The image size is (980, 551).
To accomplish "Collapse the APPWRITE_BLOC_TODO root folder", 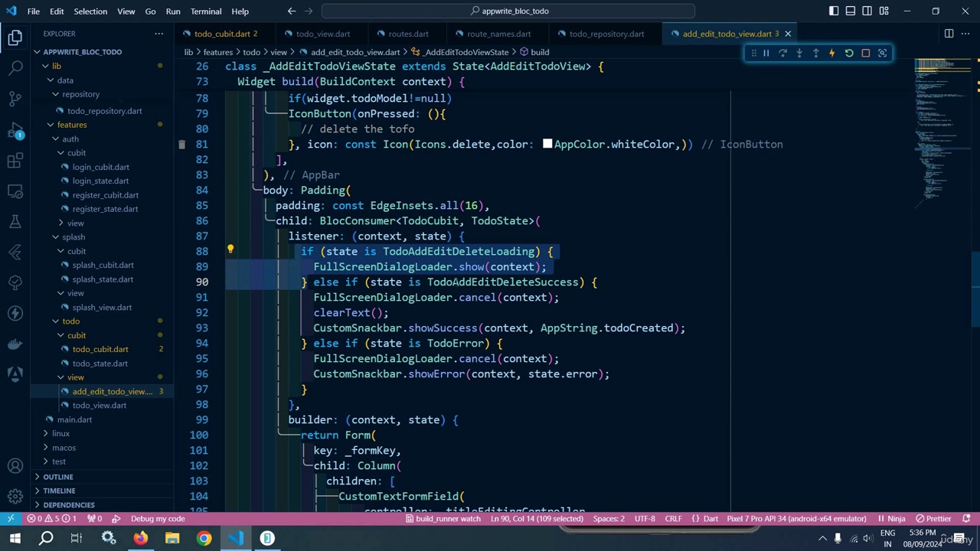I will (x=82, y=52).
